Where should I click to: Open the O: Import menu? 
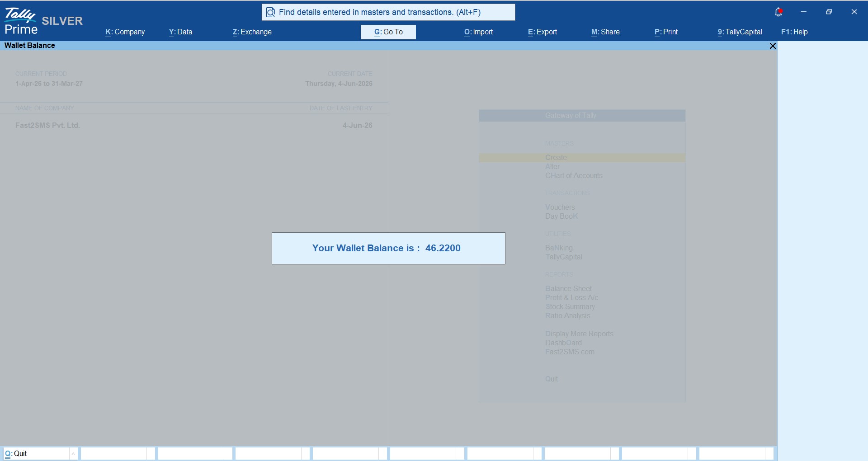pyautogui.click(x=479, y=32)
